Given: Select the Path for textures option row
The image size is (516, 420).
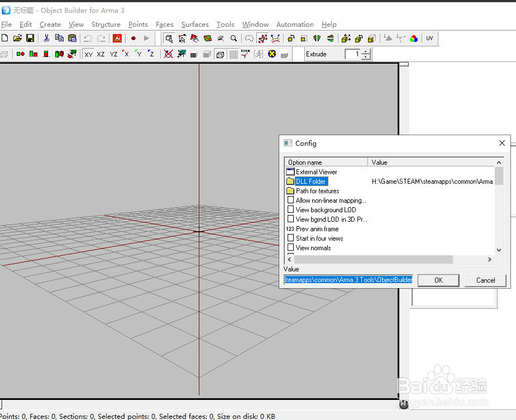Looking at the screenshot, I should pyautogui.click(x=318, y=191).
